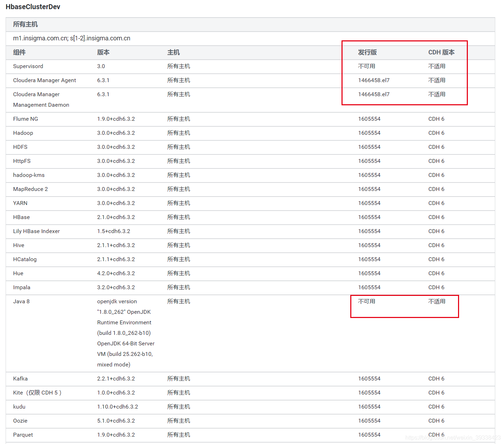Viewport: 504px width, 444px height.
Task: Click HDFS version 3.0.0+cdh6.3.2
Action: (x=116, y=147)
